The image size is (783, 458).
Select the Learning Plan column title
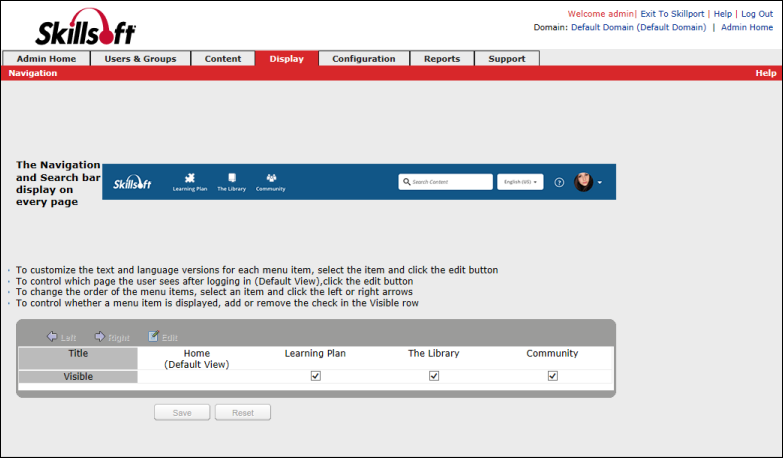point(315,353)
